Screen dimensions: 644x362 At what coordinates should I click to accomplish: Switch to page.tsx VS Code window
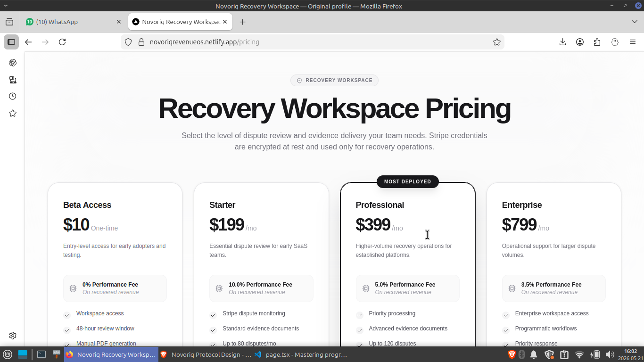[300, 354]
